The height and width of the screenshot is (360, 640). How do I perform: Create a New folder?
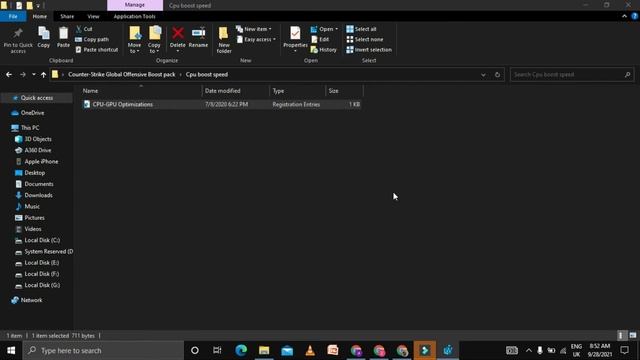(224, 40)
